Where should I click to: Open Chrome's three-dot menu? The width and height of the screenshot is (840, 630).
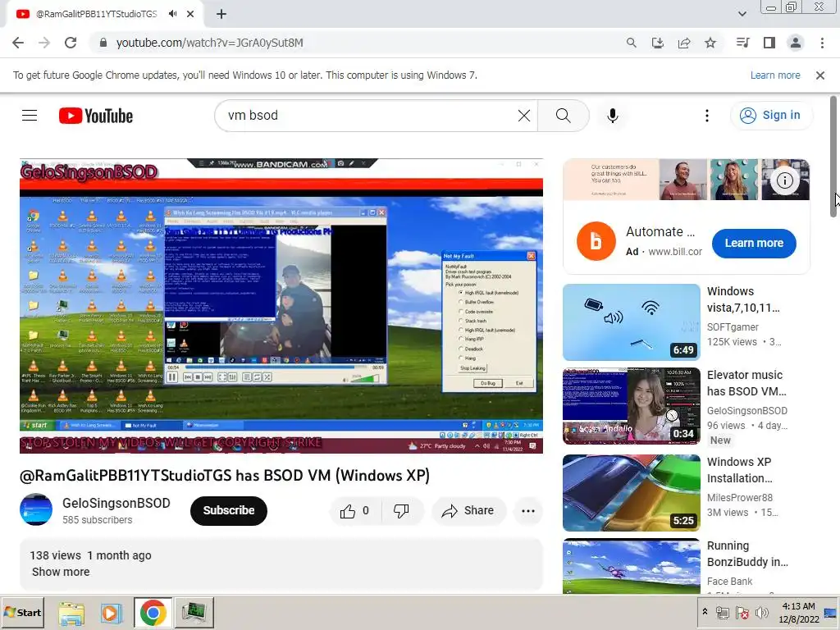point(822,43)
